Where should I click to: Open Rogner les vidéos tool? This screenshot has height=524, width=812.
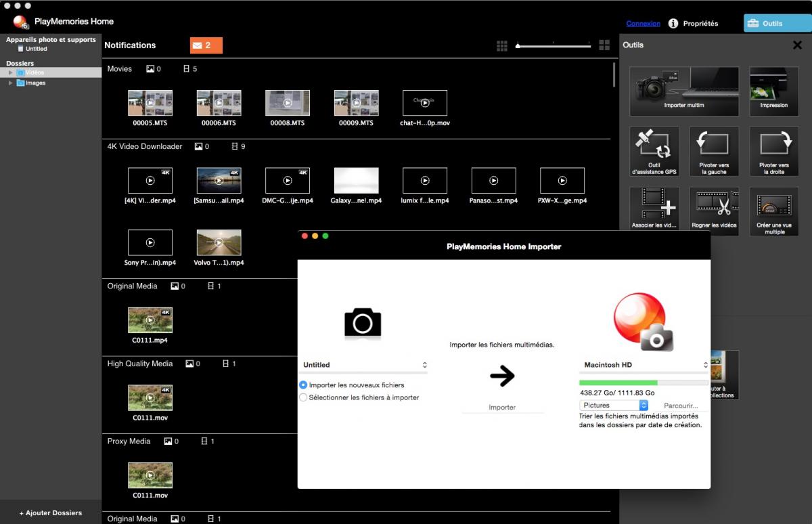tap(714, 211)
